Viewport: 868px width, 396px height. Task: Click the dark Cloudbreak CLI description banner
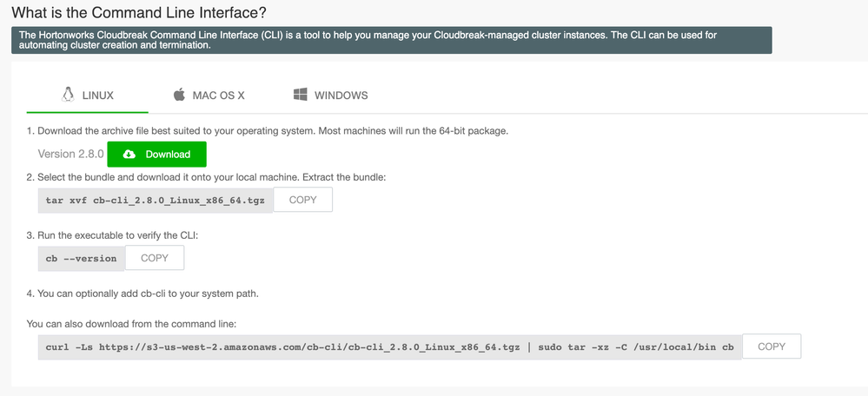(391, 40)
